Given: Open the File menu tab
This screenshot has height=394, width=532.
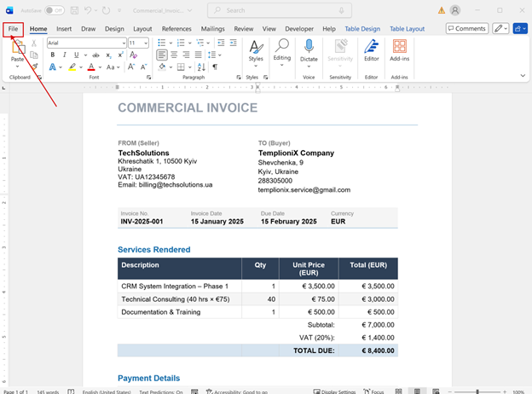Looking at the screenshot, I should click(x=14, y=29).
